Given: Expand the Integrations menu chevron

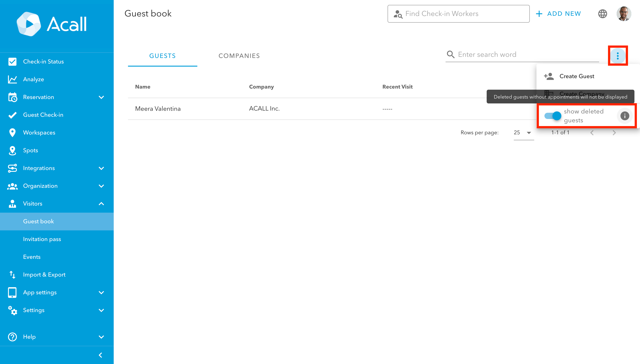Looking at the screenshot, I should point(101,168).
